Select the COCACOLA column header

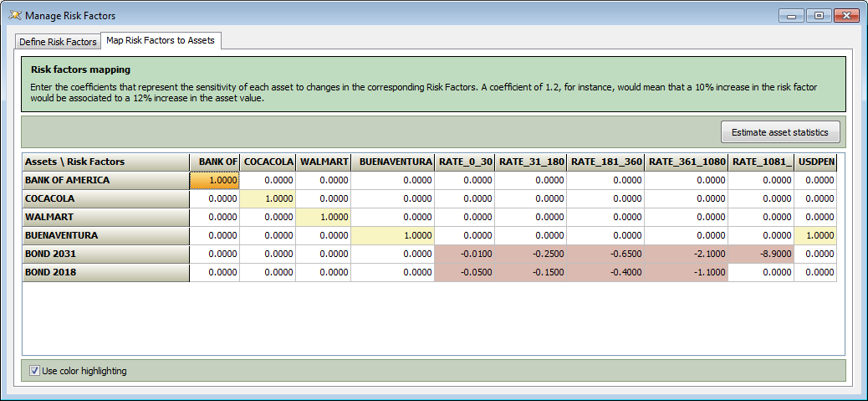click(268, 162)
